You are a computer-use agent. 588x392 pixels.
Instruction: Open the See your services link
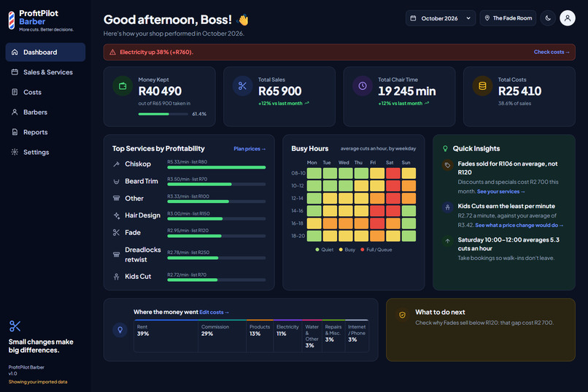(500, 192)
